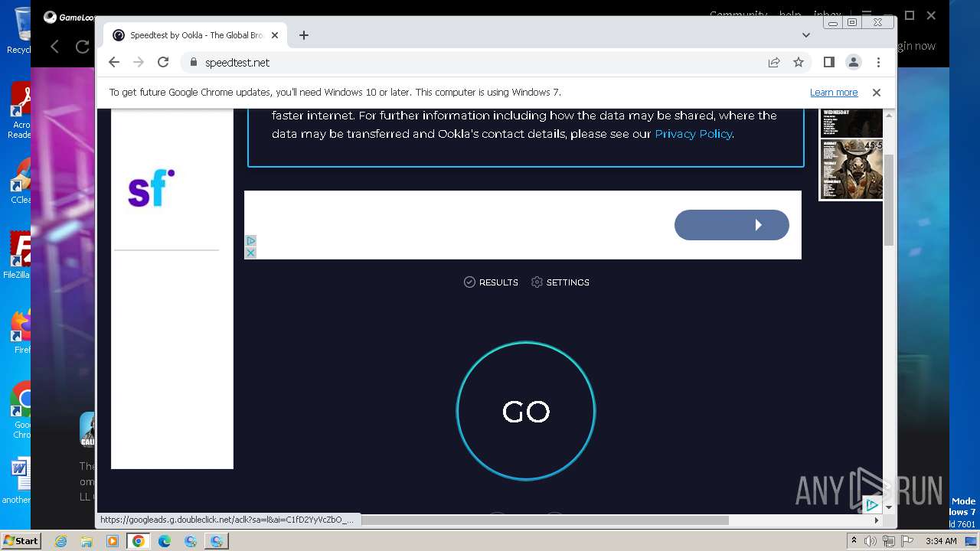Go forward in Chrome

(x=139, y=63)
